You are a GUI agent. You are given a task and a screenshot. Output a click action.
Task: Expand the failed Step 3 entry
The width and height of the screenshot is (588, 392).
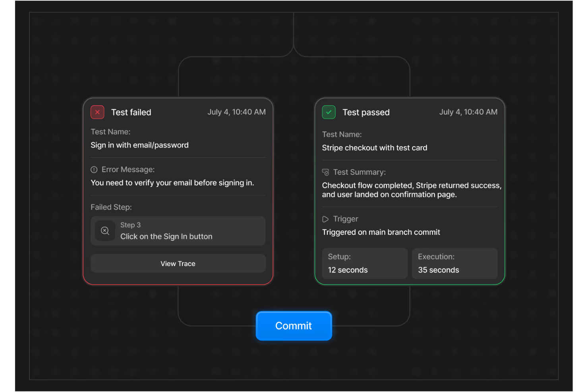click(178, 231)
